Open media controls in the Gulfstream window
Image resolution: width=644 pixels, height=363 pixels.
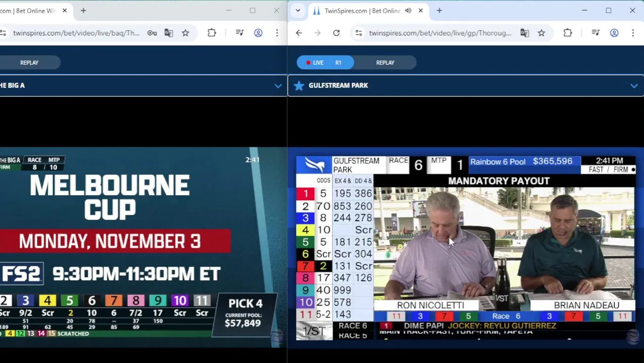tap(596, 33)
